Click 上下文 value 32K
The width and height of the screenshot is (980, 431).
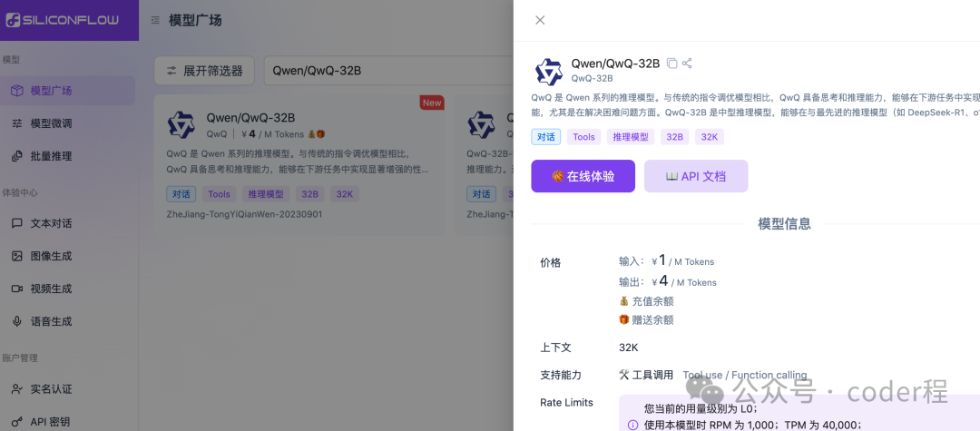(629, 348)
